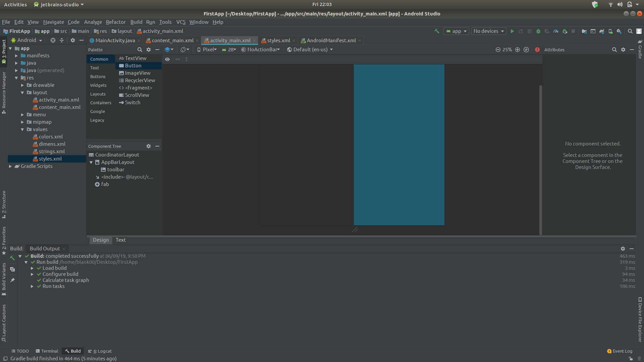
Task: Open the app run configuration dropdown
Action: point(456,31)
